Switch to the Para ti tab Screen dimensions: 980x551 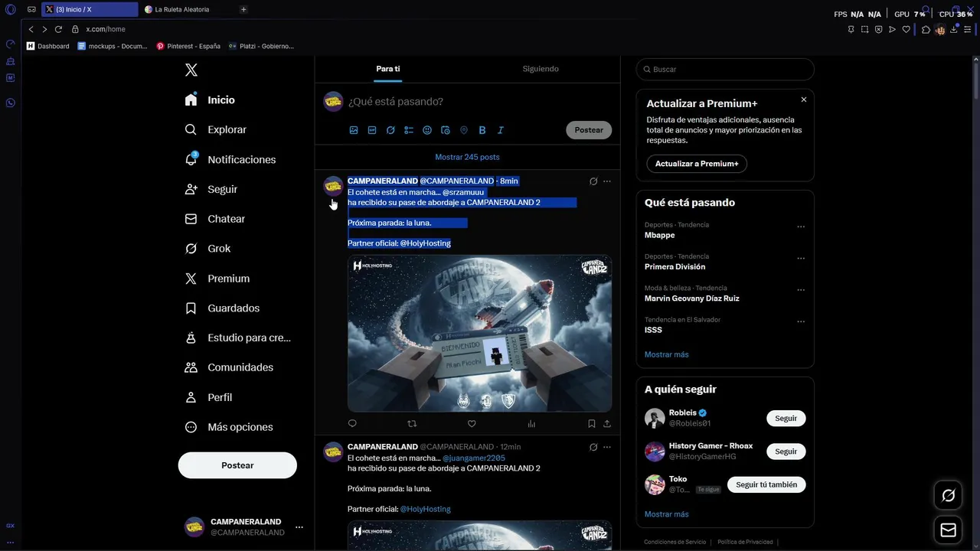388,69
